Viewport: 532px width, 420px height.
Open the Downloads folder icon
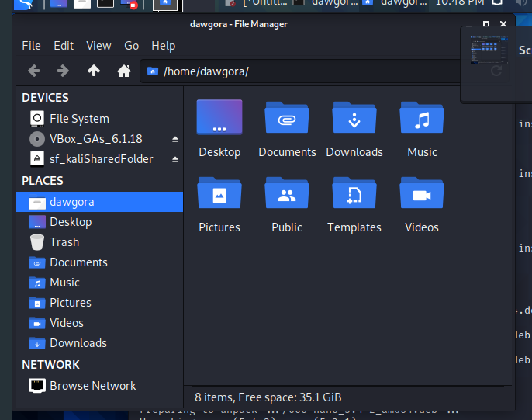(x=354, y=119)
